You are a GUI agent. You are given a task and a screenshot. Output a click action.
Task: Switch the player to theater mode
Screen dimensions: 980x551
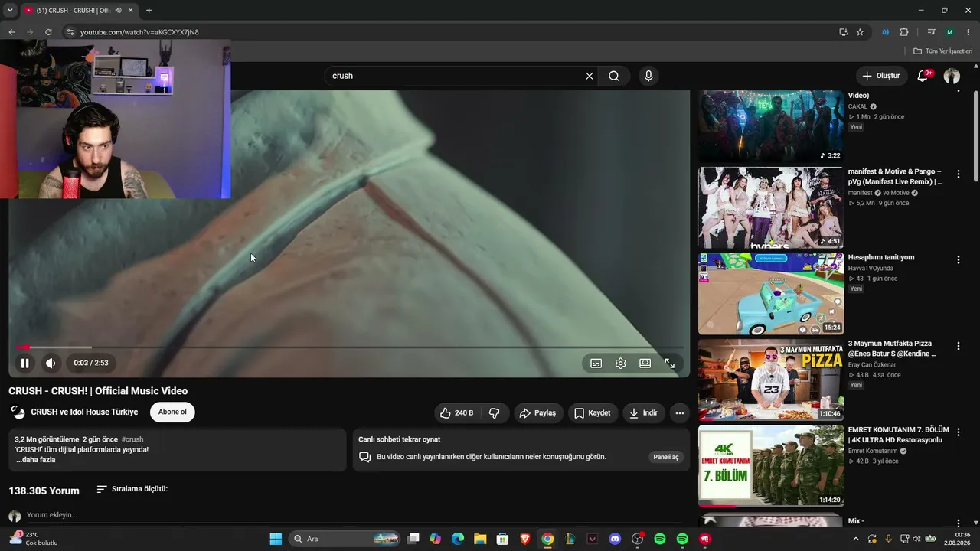click(x=645, y=364)
